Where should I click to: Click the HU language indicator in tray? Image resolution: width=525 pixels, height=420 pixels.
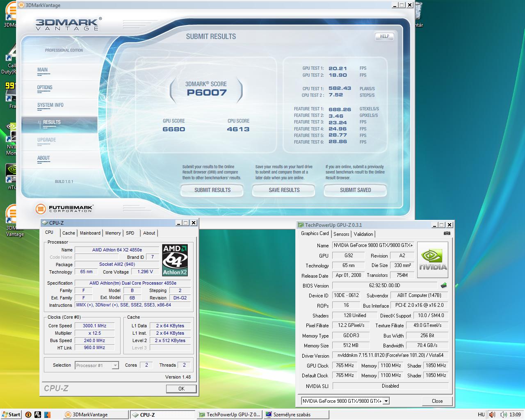[x=482, y=415]
